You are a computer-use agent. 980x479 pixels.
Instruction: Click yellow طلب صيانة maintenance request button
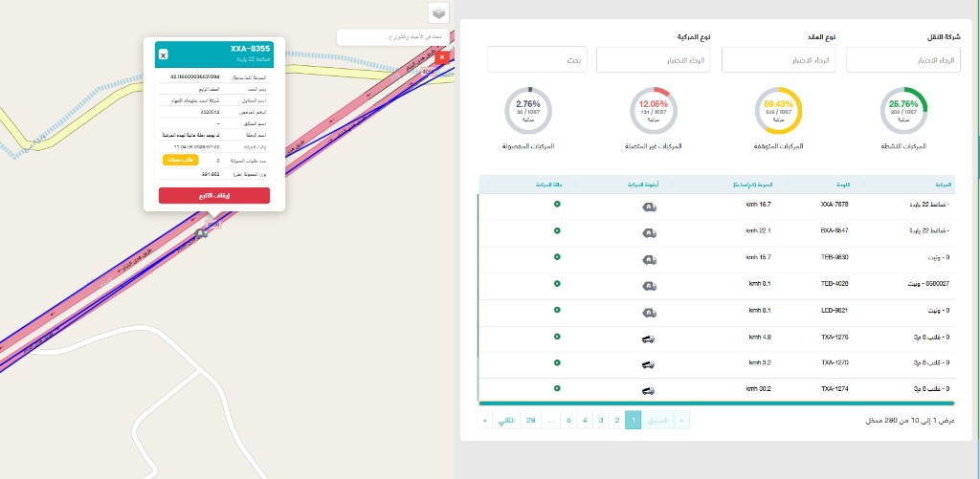(181, 160)
